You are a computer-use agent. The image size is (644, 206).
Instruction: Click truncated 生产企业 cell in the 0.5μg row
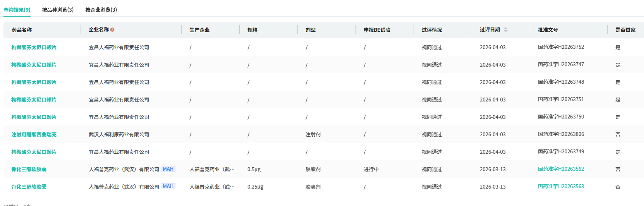click(x=212, y=169)
